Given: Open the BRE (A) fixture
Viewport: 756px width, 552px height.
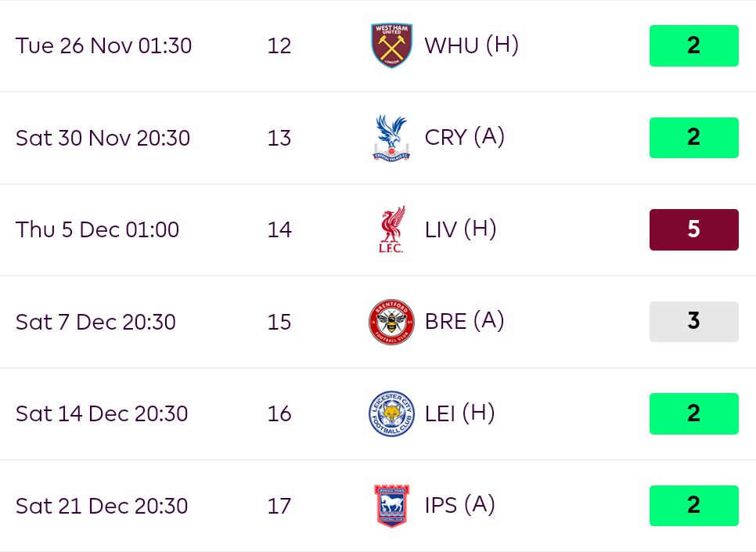Looking at the screenshot, I should (464, 321).
